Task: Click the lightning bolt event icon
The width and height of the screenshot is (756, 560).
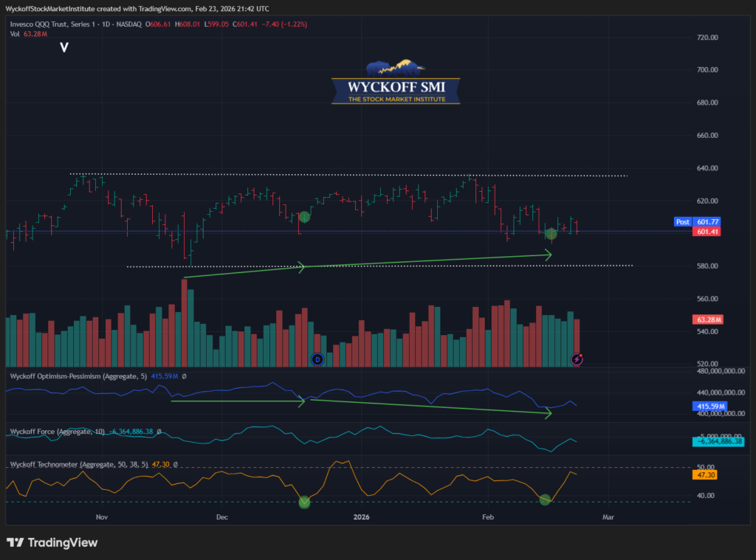Action: tap(578, 359)
